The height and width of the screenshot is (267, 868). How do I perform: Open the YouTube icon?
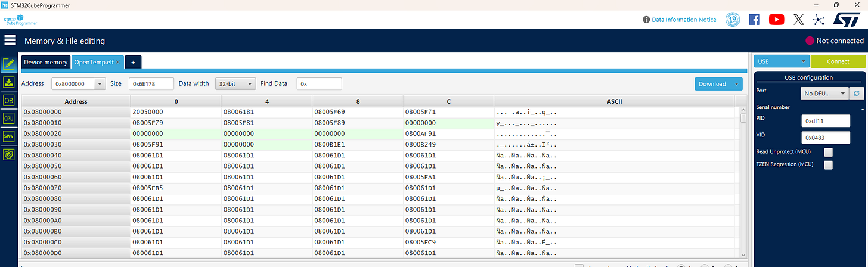pos(776,20)
